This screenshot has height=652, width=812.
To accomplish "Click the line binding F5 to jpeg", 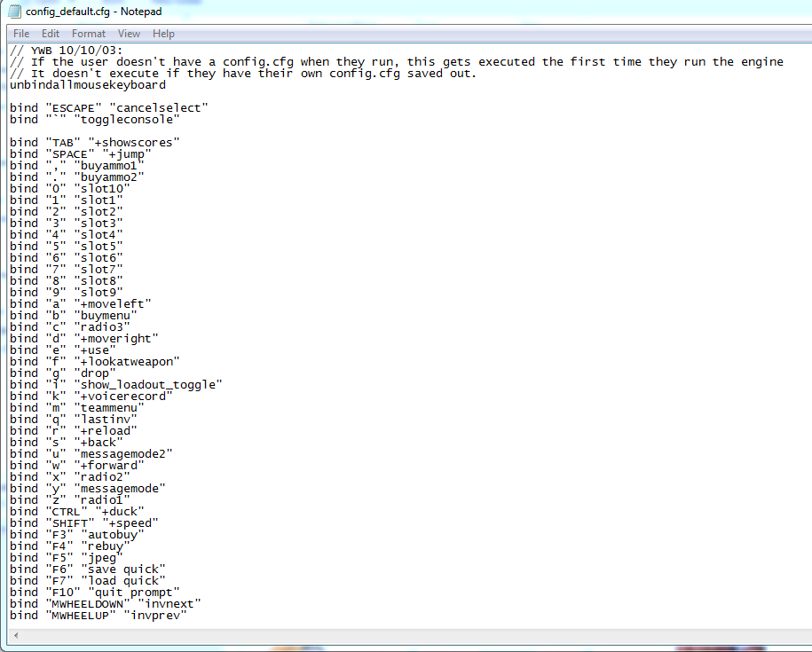I will (67, 558).
